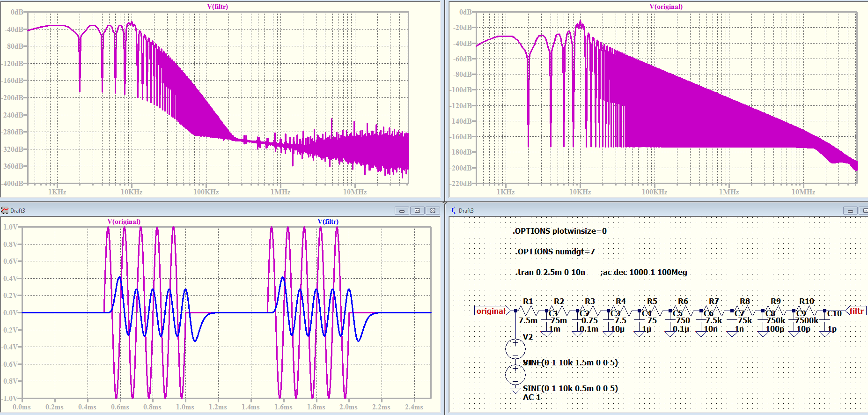Screen dimensions: 868x415
Task: Select the 'original' net label flag in the schematic
Action: click(492, 311)
